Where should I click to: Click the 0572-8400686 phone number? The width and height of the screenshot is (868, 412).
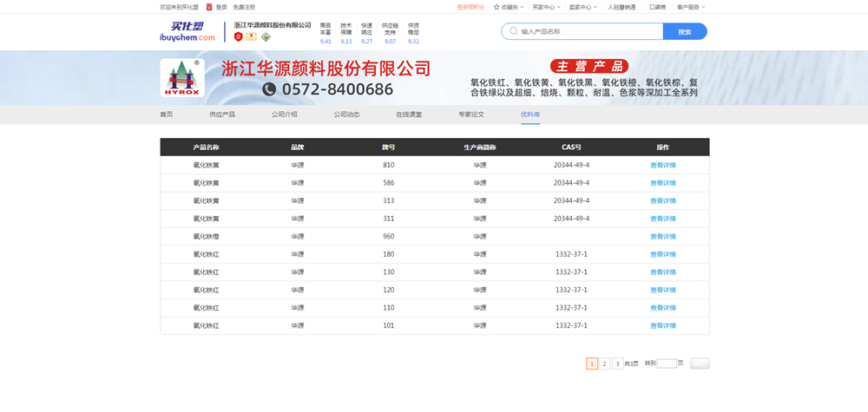[338, 89]
